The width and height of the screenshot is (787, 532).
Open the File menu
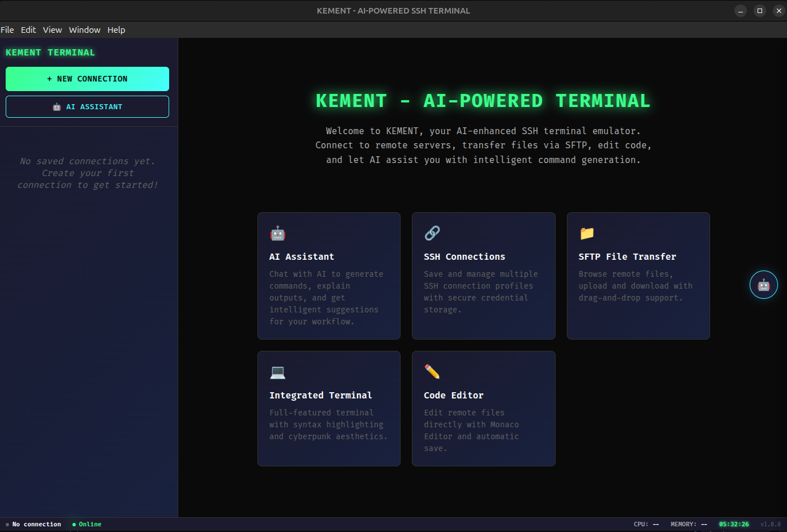pos(7,30)
